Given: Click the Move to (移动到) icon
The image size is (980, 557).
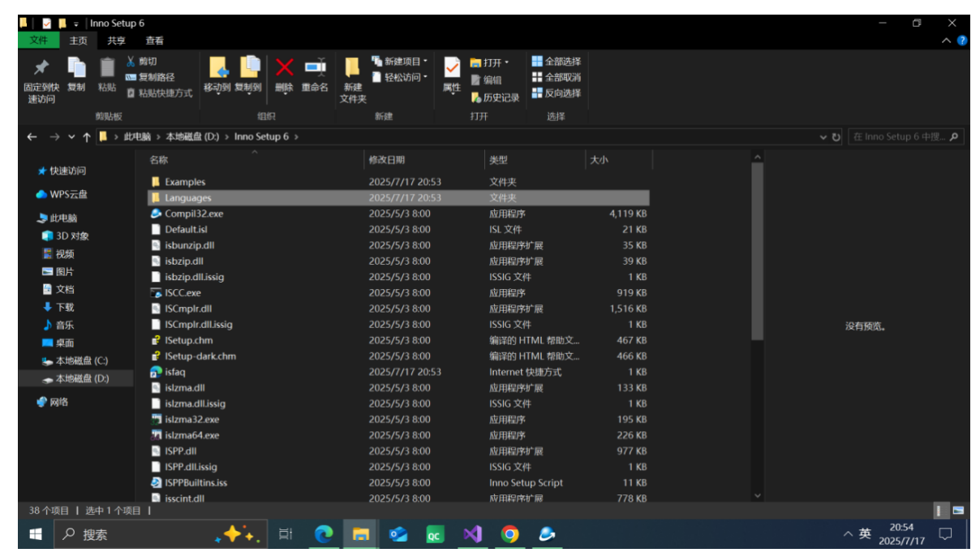Looking at the screenshot, I should pos(217,67).
